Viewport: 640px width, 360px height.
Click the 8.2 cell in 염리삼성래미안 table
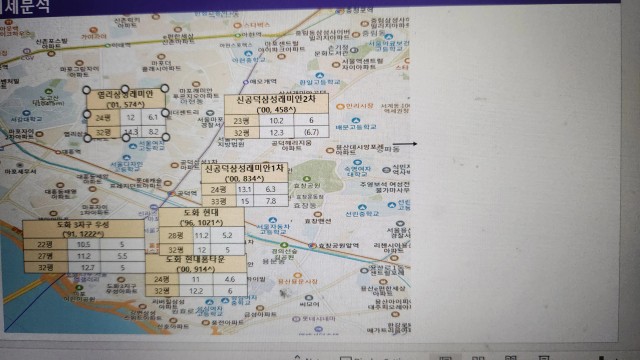coord(153,131)
